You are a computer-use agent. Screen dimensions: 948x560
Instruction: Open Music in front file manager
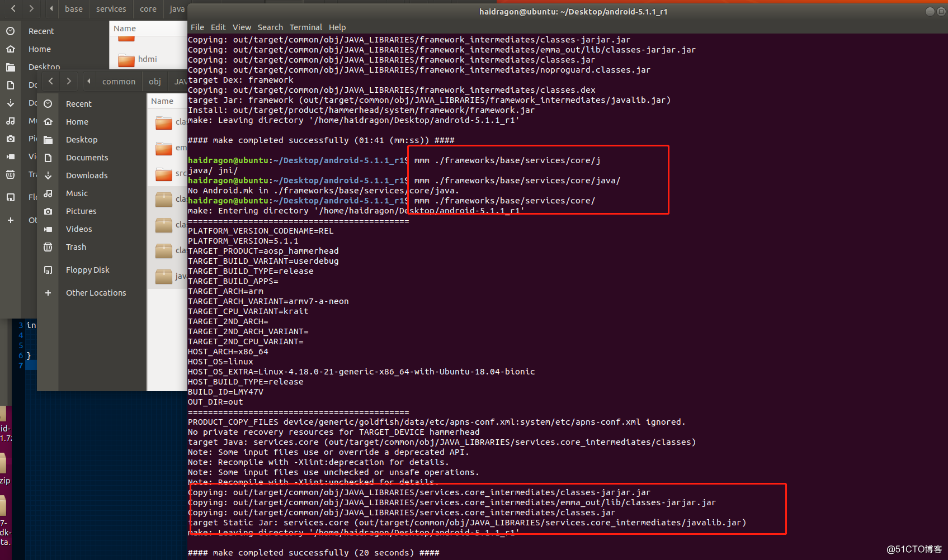point(77,193)
